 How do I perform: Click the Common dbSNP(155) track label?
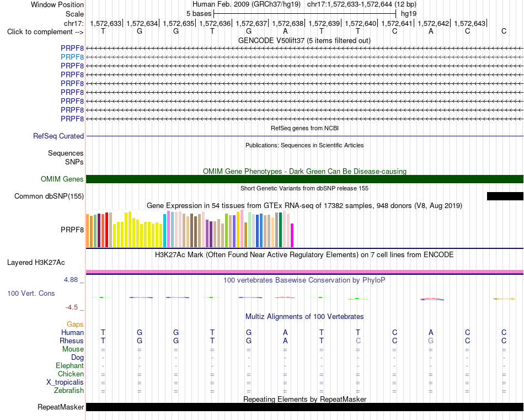49,196
